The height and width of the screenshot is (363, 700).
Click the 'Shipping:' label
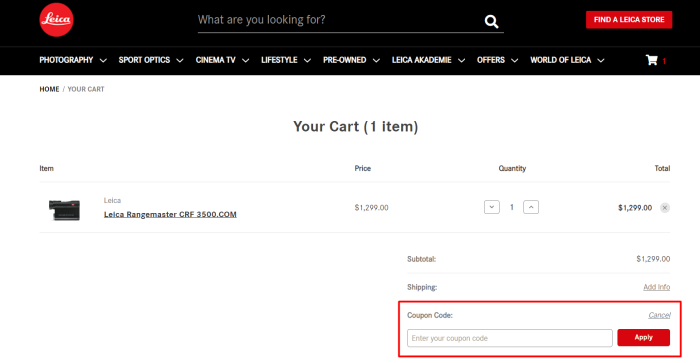[x=422, y=287]
